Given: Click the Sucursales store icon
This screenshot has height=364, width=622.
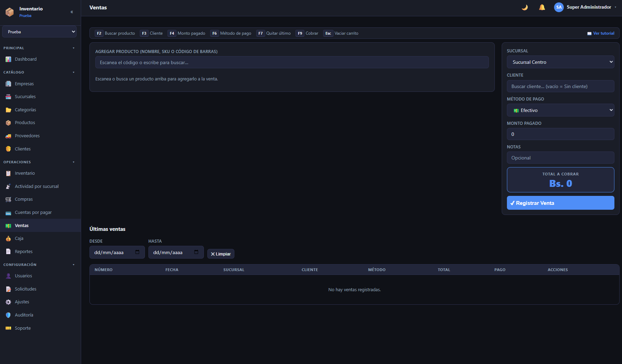Looking at the screenshot, I should (8, 97).
